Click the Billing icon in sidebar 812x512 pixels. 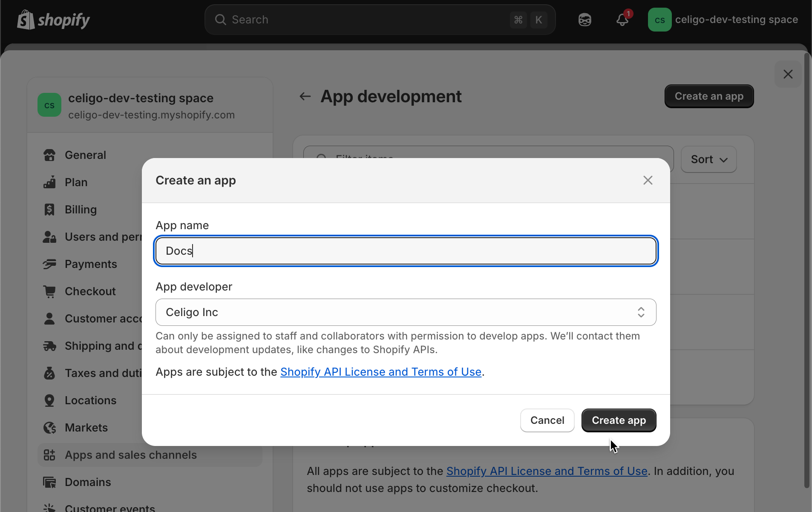coord(49,210)
